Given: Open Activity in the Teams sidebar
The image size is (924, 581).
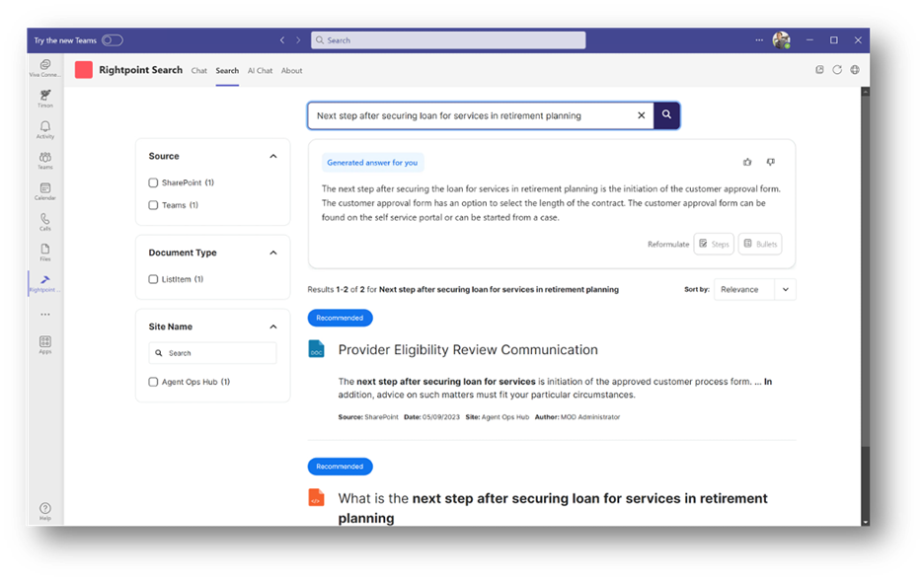Looking at the screenshot, I should [x=45, y=130].
